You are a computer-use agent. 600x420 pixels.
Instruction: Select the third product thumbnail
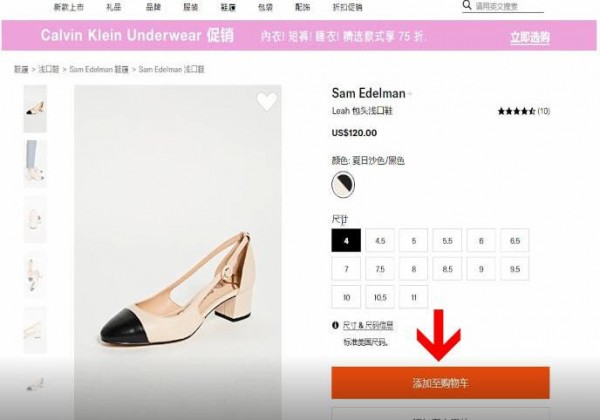coord(35,217)
